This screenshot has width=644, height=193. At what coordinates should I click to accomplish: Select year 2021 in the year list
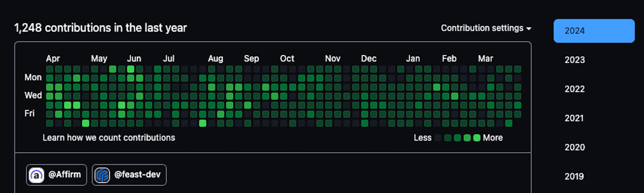pyautogui.click(x=574, y=118)
